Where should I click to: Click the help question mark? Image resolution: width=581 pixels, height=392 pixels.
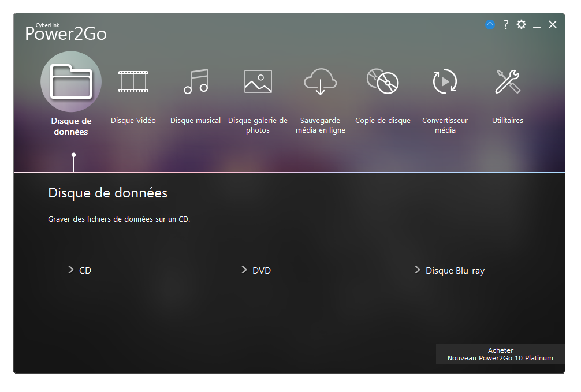point(505,24)
